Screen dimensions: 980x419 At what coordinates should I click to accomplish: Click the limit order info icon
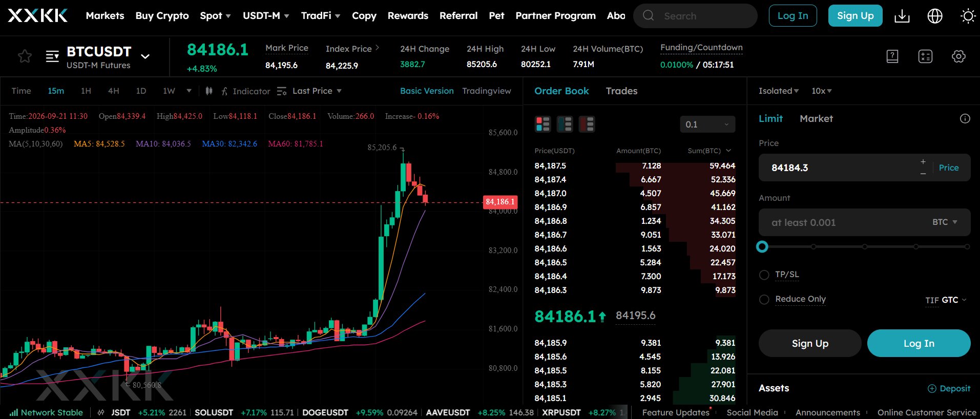(x=965, y=119)
